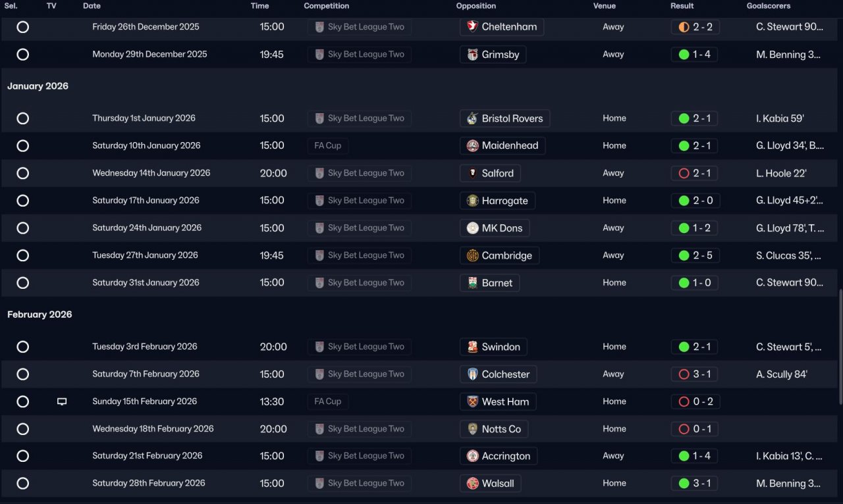The image size is (843, 504).
Task: Sort fixtures by the Date column header
Action: (x=92, y=6)
